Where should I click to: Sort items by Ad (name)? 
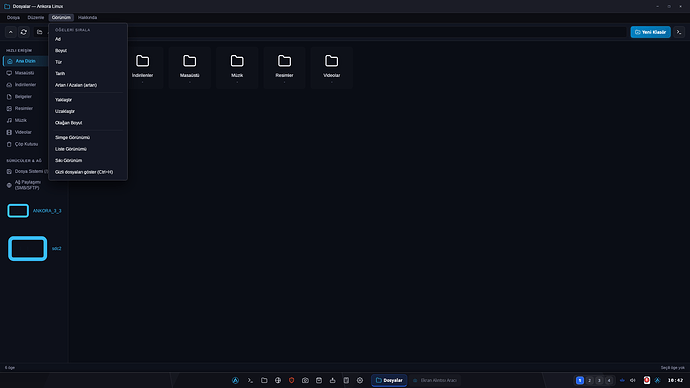tap(88, 39)
